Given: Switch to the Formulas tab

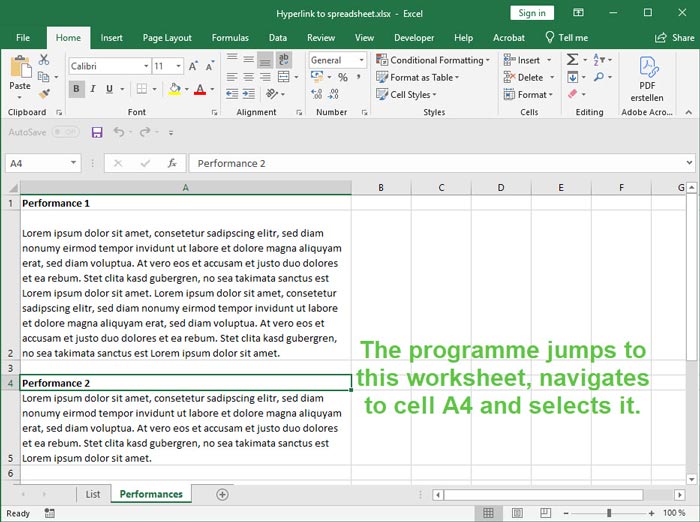Looking at the screenshot, I should (230, 38).
